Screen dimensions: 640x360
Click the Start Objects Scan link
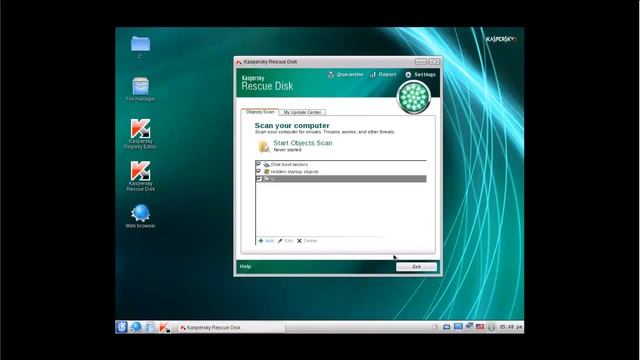(302, 143)
